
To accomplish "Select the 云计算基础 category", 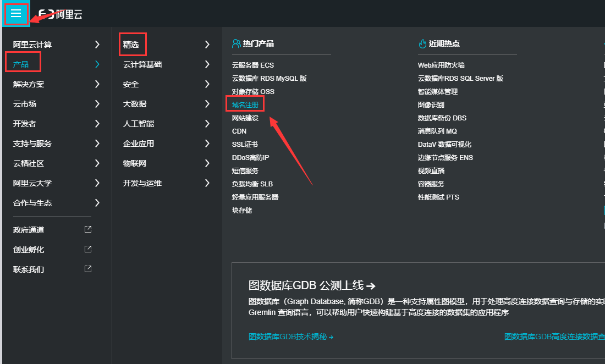I will click(x=142, y=64).
